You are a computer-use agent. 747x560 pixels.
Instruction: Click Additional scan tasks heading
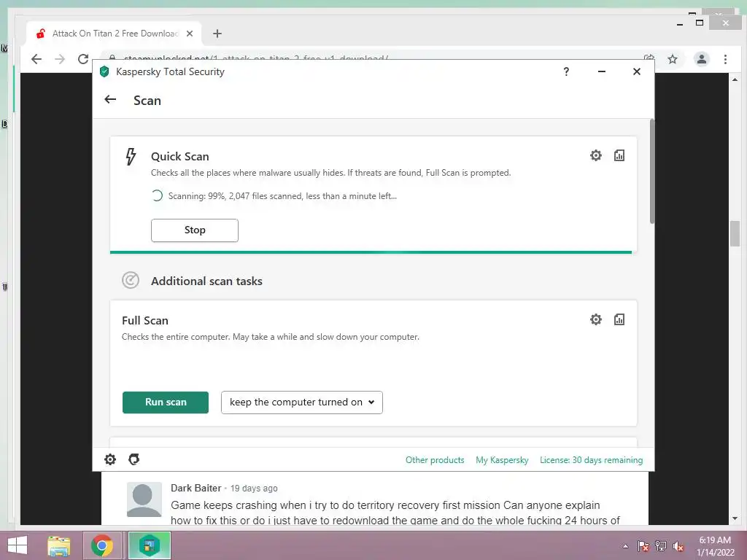pos(206,281)
